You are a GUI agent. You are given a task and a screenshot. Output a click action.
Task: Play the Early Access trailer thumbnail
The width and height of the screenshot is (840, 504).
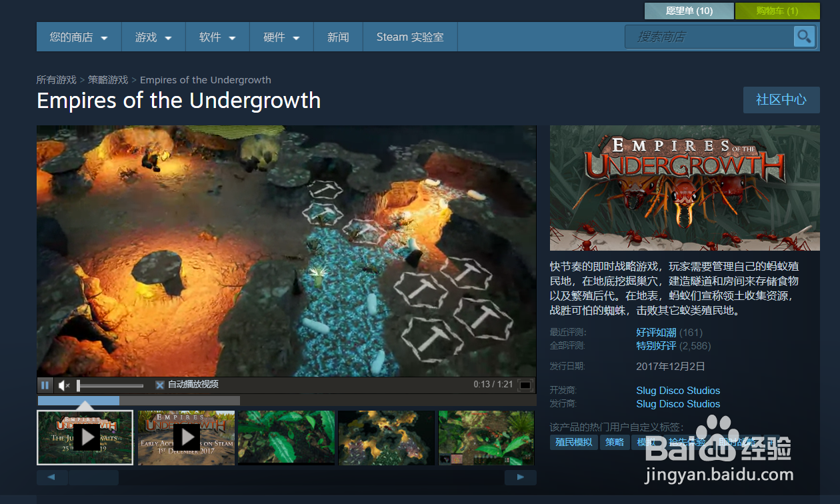[186, 437]
